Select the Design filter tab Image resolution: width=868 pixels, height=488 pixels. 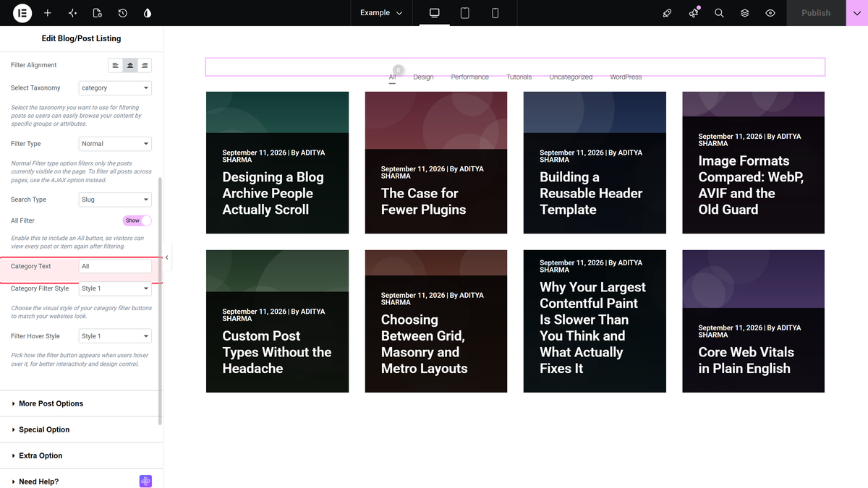(423, 77)
